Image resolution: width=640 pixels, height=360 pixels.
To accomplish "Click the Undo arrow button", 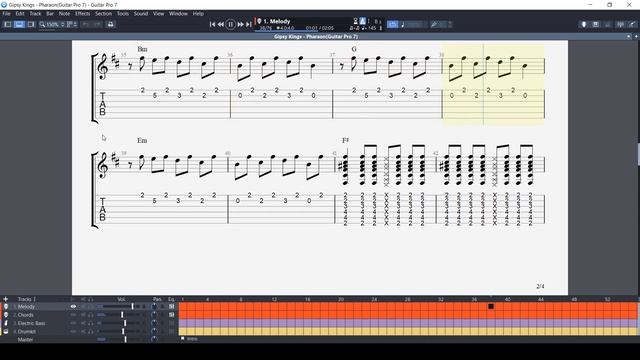I will tap(86, 24).
